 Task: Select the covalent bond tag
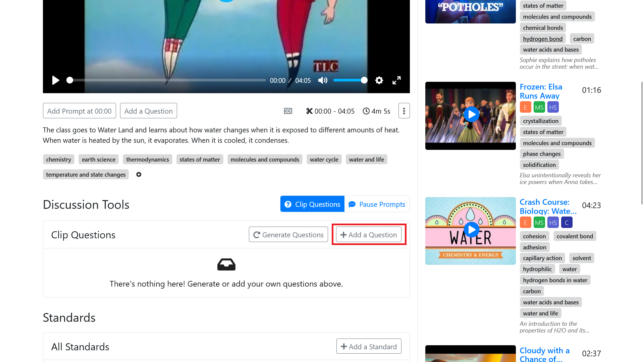(575, 236)
